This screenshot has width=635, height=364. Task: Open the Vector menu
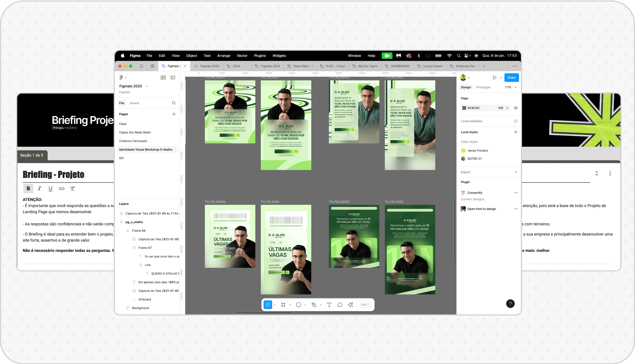(242, 56)
